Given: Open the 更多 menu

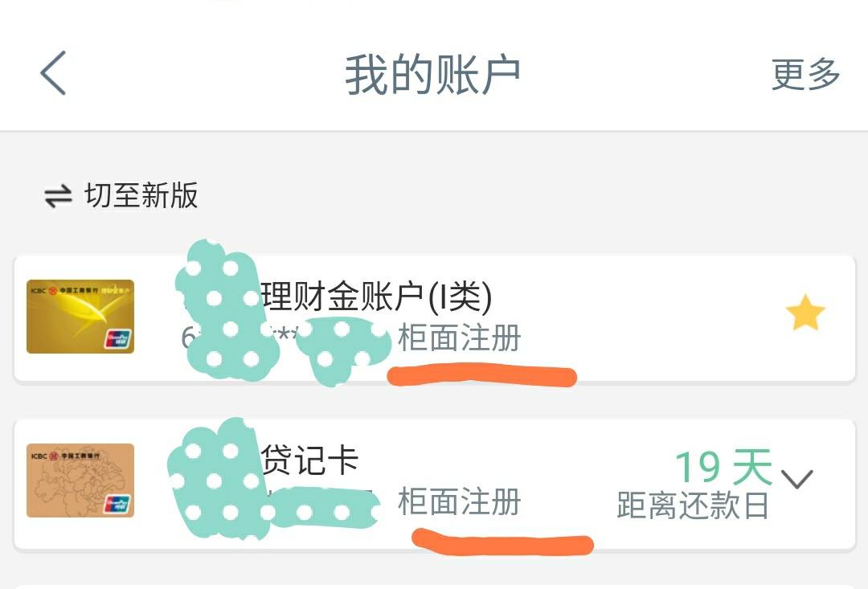Looking at the screenshot, I should pyautogui.click(x=806, y=74).
